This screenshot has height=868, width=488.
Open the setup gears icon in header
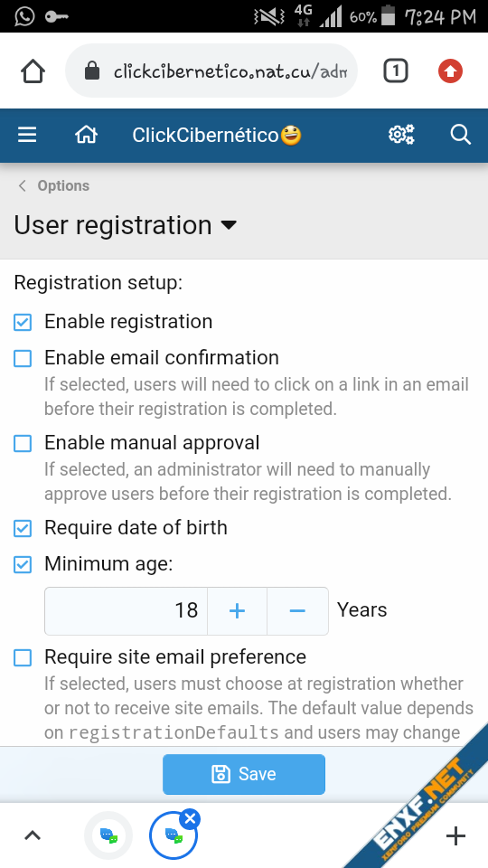pos(401,135)
